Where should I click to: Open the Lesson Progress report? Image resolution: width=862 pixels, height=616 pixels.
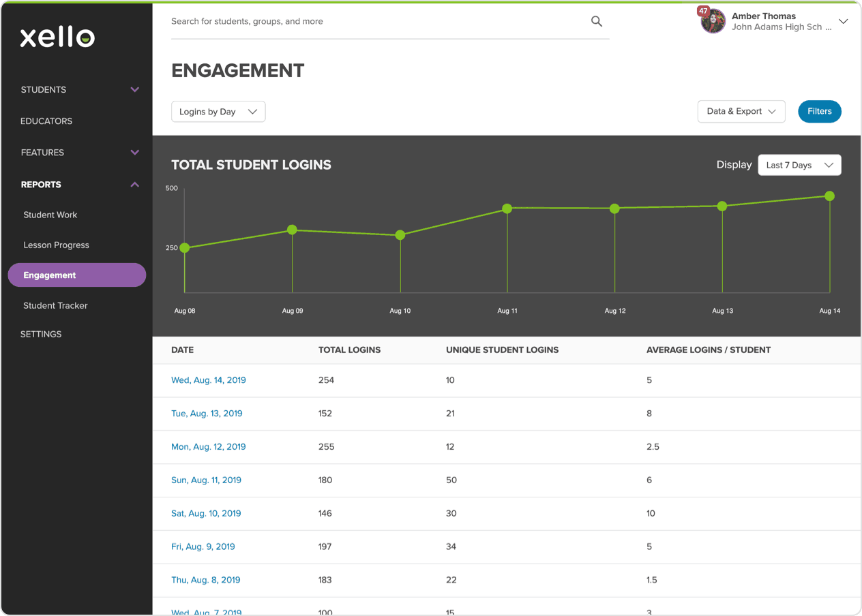tap(57, 245)
